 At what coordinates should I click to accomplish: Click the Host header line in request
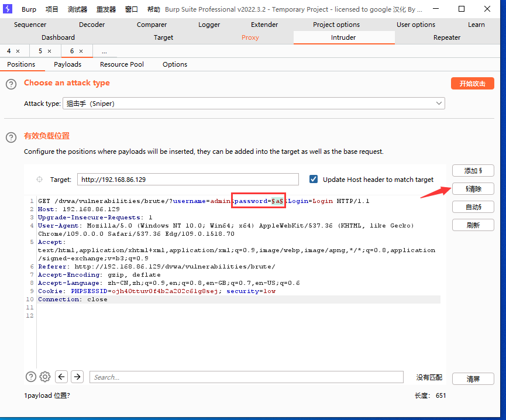[x=79, y=209]
